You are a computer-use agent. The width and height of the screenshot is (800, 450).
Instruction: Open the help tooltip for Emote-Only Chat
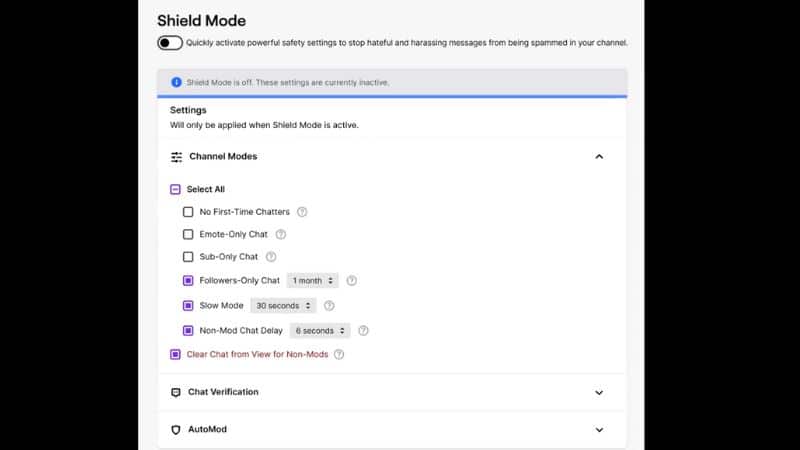[x=281, y=234]
